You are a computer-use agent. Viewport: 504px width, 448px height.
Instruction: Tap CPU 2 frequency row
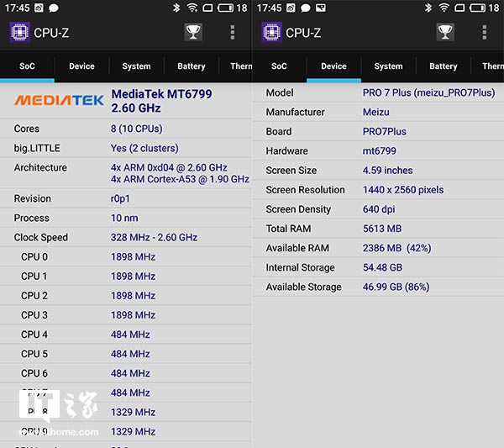[126, 296]
